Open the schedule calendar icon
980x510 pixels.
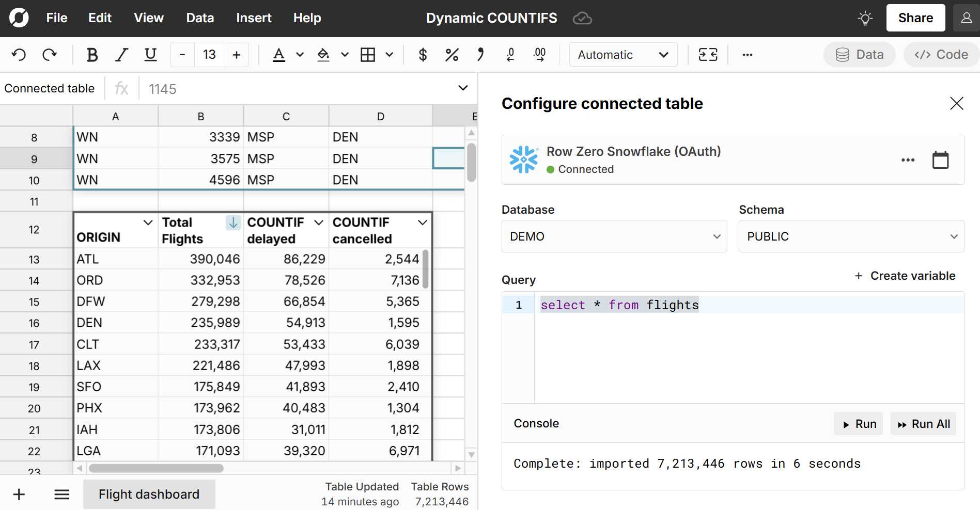(940, 160)
